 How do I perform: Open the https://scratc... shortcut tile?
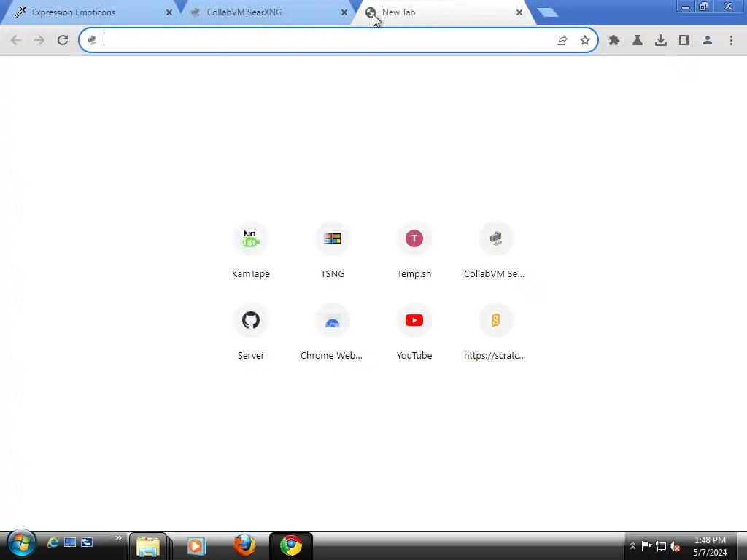[x=495, y=333]
